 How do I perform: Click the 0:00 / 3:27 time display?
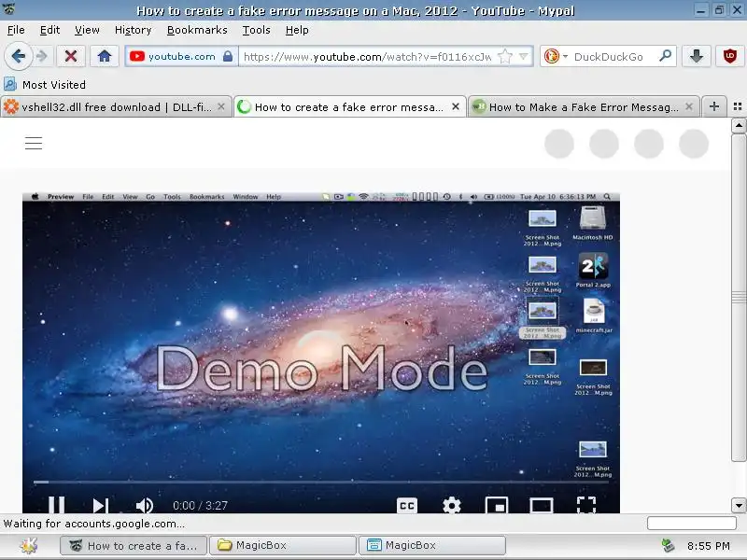(200, 505)
